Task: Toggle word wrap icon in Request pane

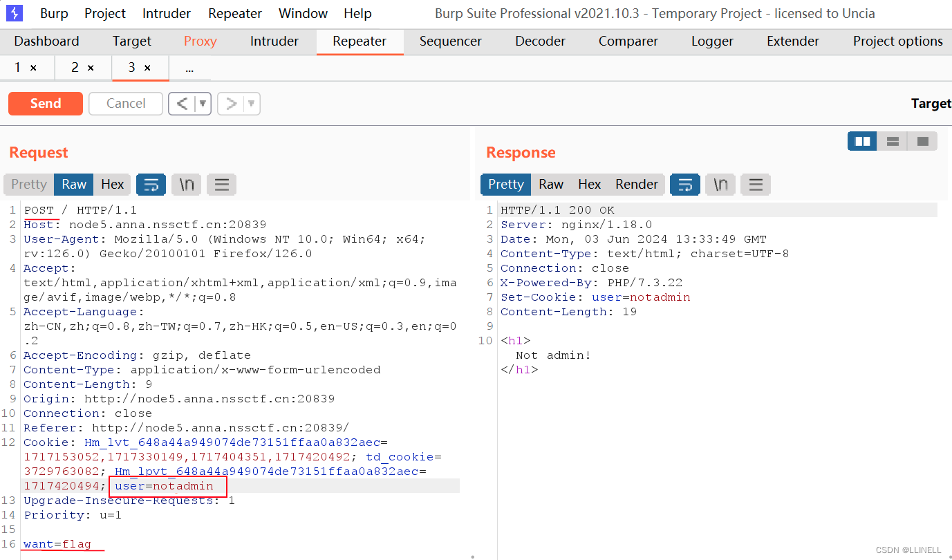Action: click(x=151, y=184)
